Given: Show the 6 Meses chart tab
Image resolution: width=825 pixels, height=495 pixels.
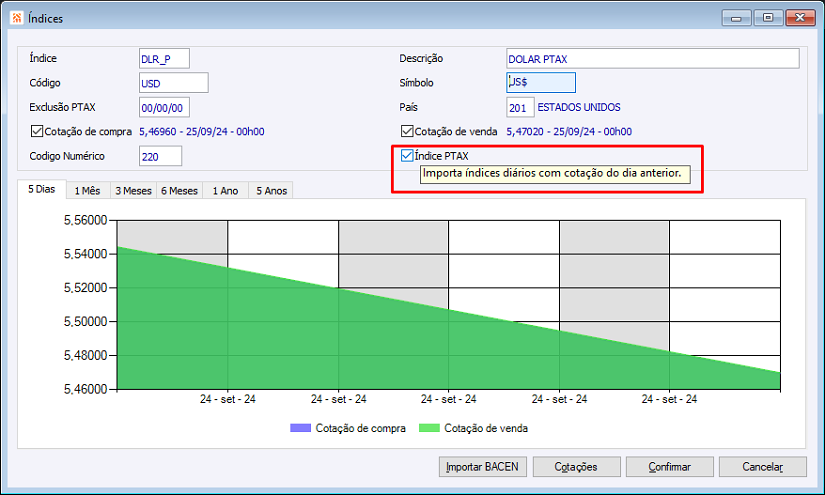Looking at the screenshot, I should [179, 190].
